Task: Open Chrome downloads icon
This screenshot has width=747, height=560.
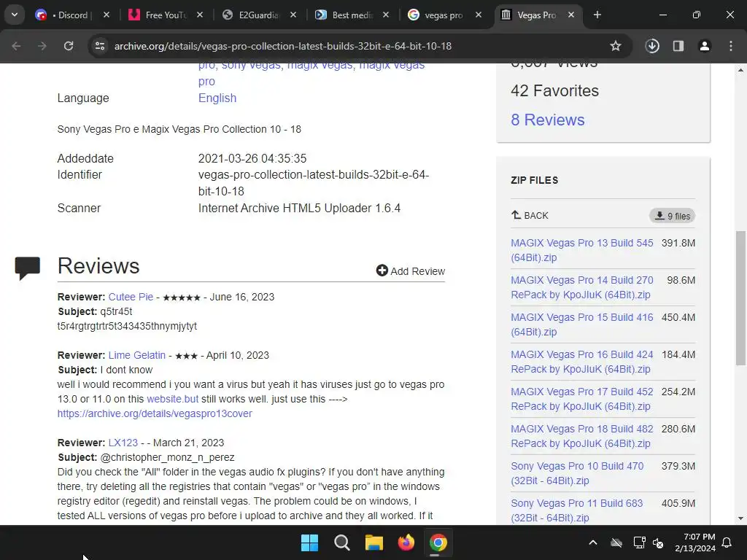Action: 652,46
